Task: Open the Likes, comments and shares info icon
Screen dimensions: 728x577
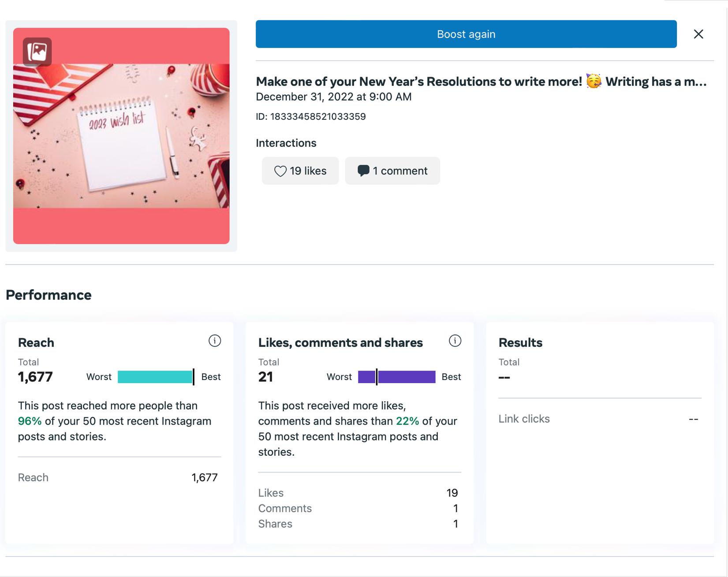Action: (x=455, y=341)
